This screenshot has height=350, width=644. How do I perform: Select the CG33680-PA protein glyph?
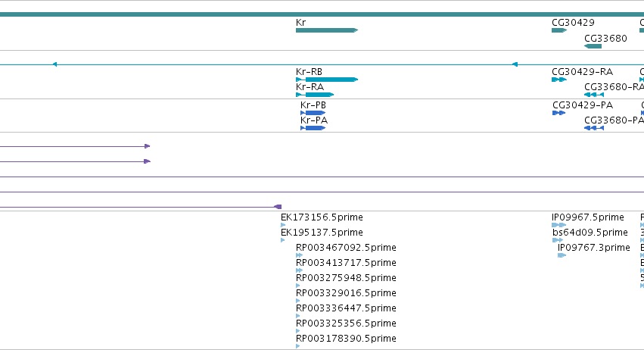click(x=594, y=128)
